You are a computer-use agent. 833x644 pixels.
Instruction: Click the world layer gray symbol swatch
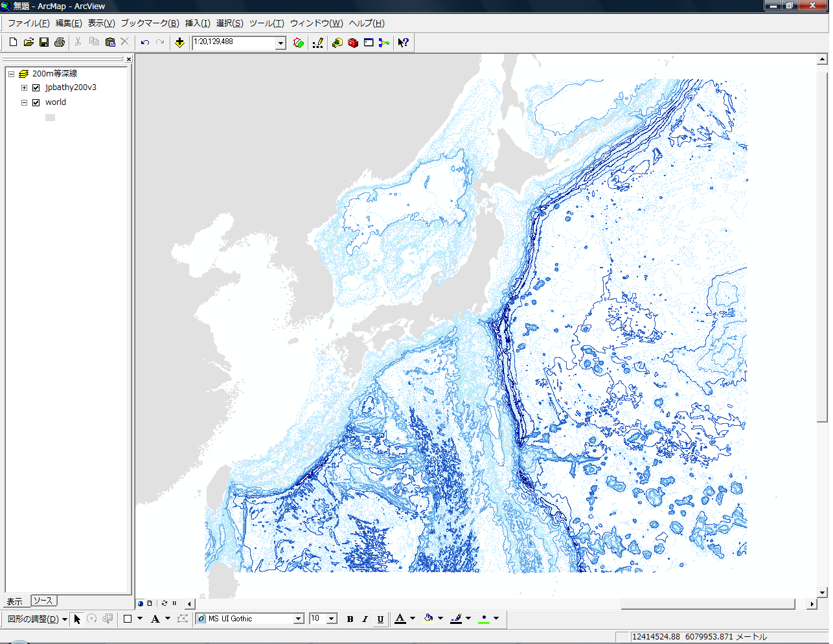[x=50, y=117]
